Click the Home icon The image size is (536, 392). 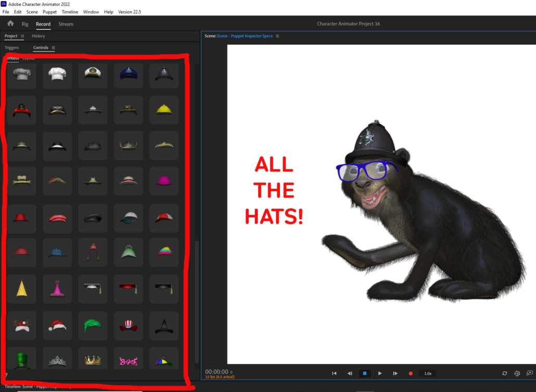tap(10, 23)
